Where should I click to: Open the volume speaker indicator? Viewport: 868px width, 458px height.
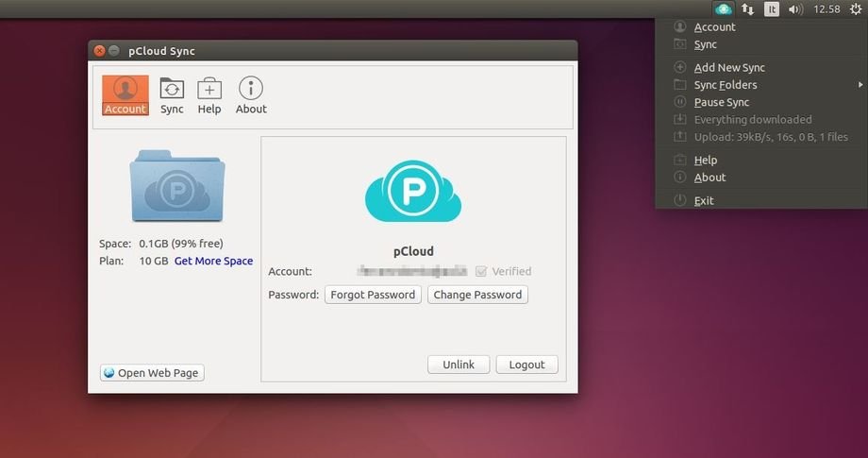[x=795, y=9]
